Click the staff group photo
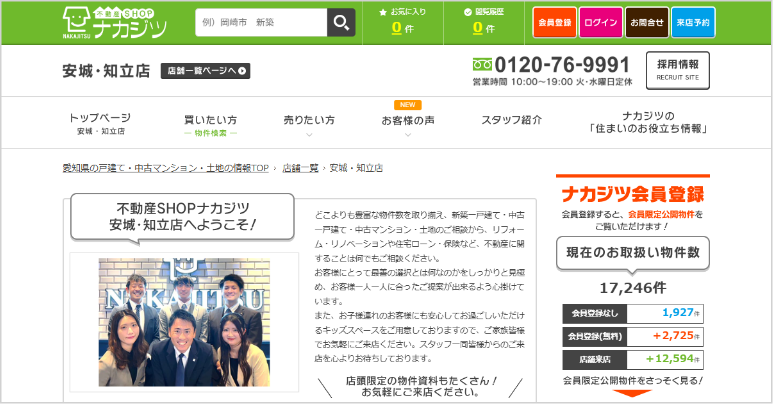The image size is (773, 404). pyautogui.click(x=184, y=322)
